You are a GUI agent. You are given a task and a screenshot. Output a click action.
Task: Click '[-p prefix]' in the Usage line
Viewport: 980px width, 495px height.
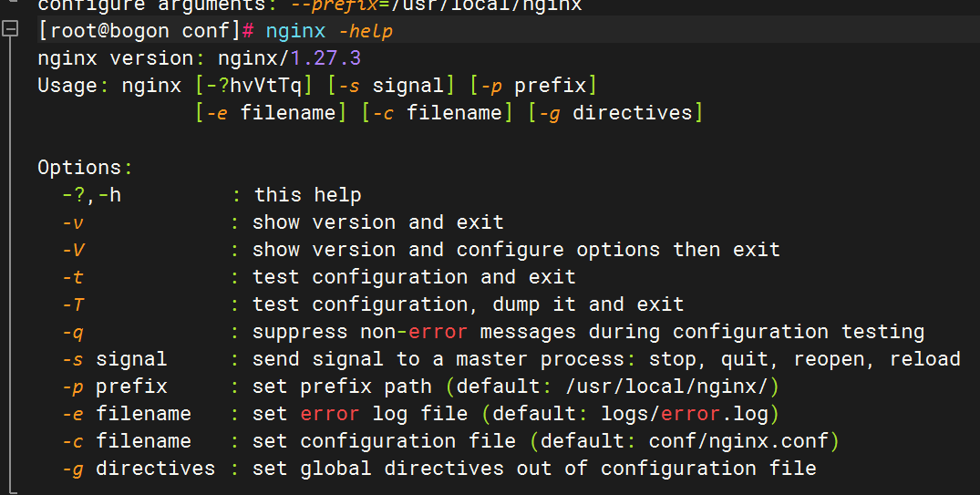pos(533,86)
